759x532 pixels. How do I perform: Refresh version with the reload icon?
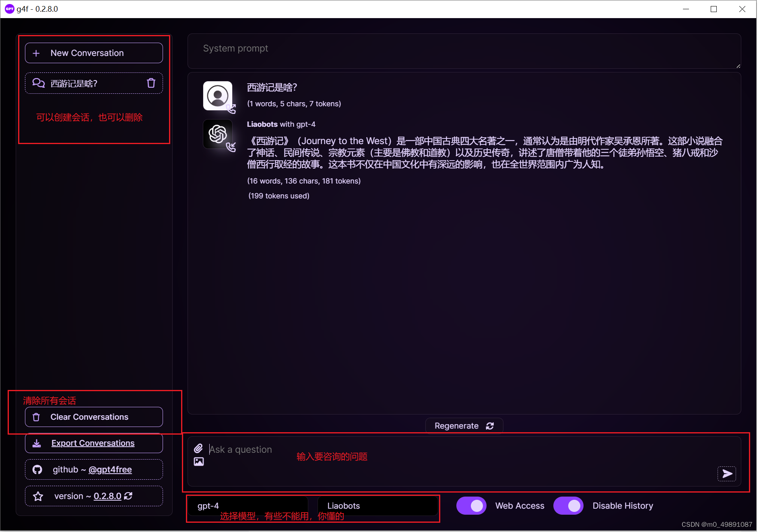point(128,496)
